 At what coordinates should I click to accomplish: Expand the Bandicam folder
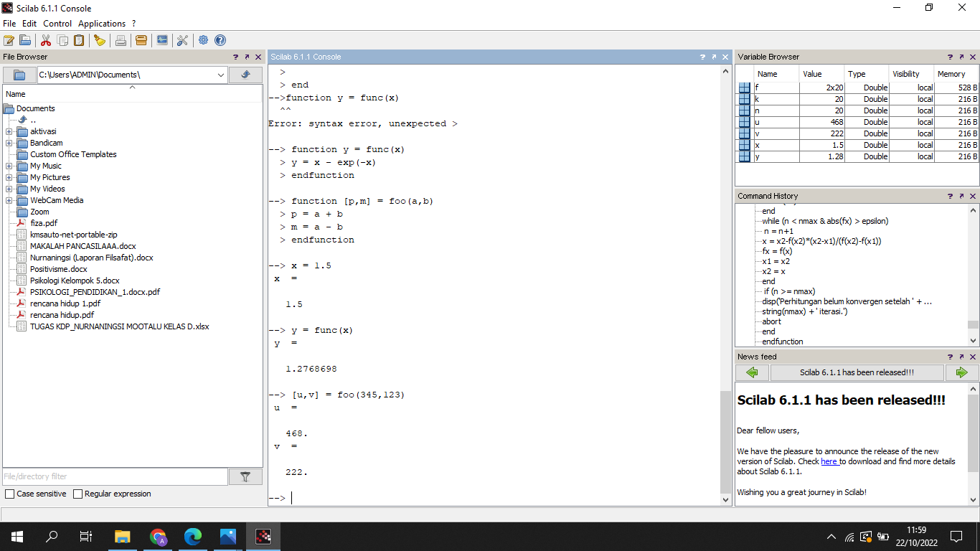[9, 143]
